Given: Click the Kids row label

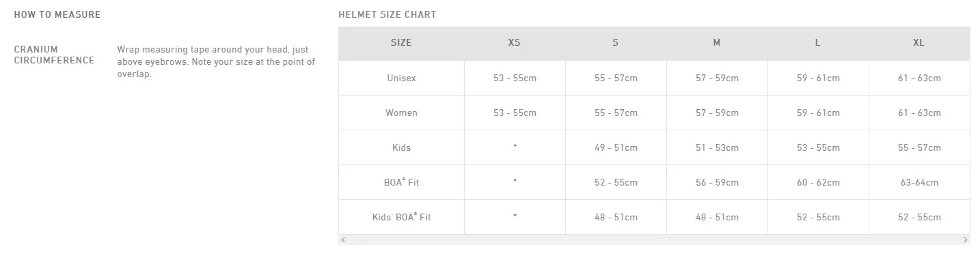Looking at the screenshot, I should pos(401,148).
